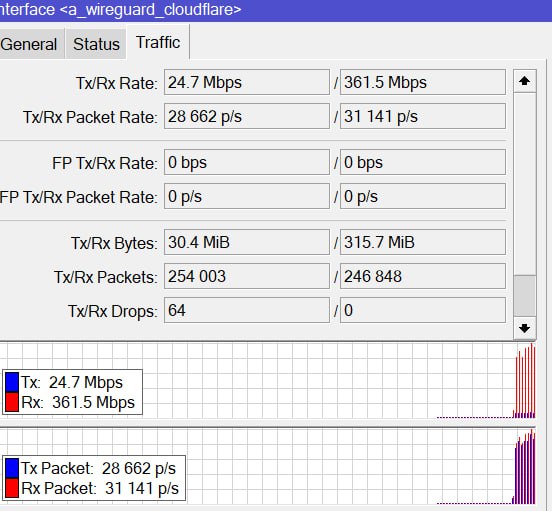The height and width of the screenshot is (511, 552).
Task: Switch to the General tab
Action: 32,44
